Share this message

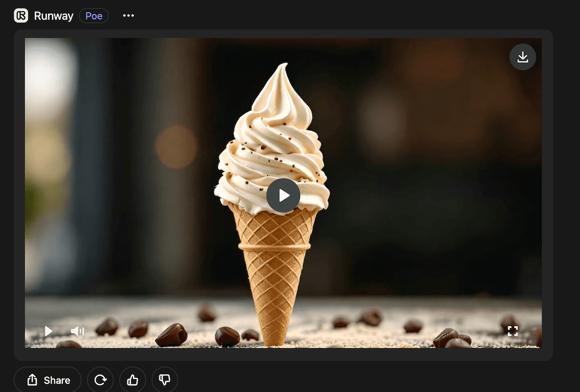pos(48,380)
